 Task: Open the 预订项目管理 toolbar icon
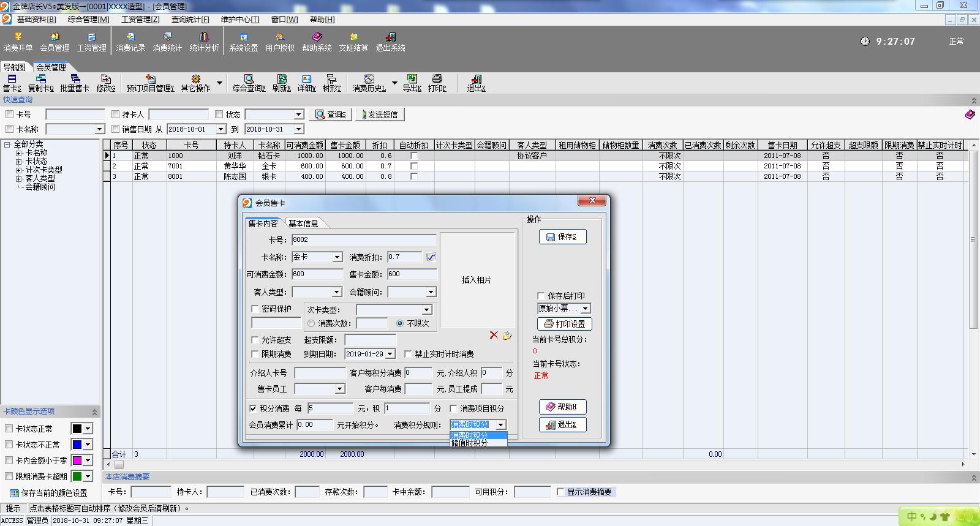(x=150, y=83)
